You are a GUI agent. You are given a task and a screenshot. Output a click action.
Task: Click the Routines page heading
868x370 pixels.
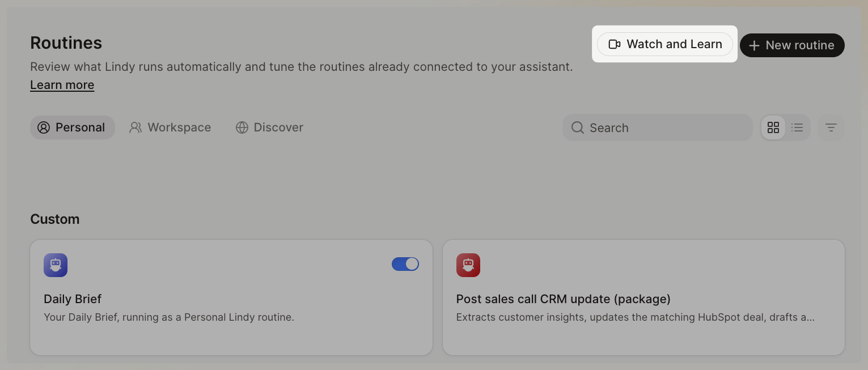coord(66,42)
